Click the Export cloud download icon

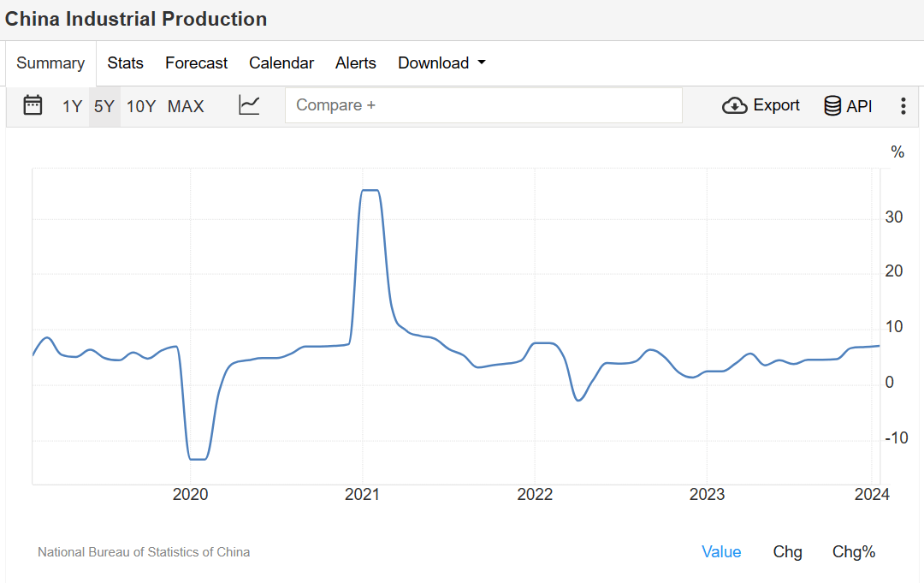pos(735,105)
